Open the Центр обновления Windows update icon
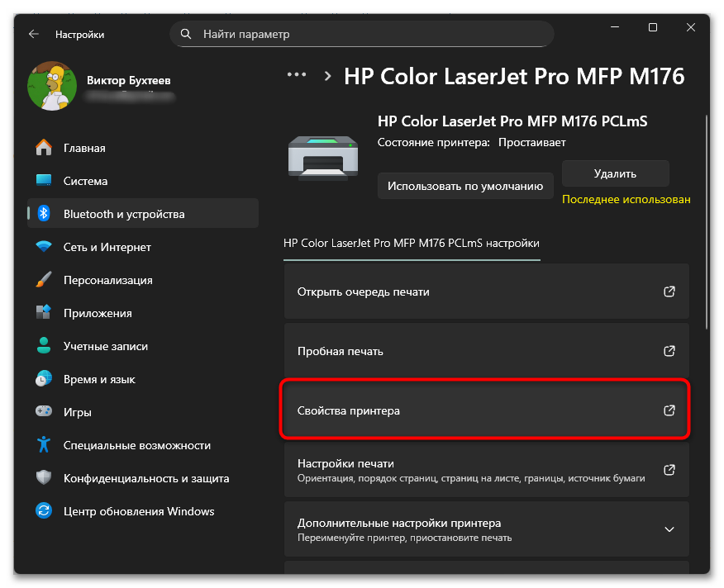The height and width of the screenshot is (588, 724). coord(44,510)
